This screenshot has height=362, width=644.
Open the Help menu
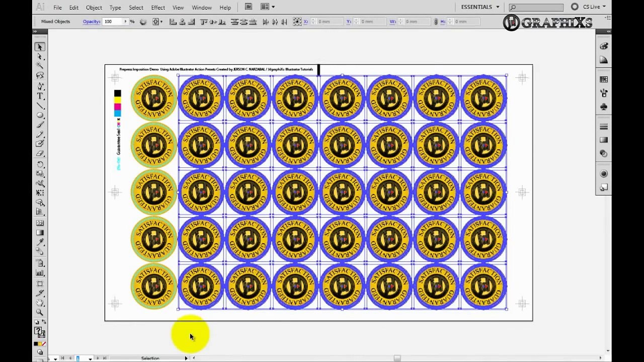pos(225,8)
